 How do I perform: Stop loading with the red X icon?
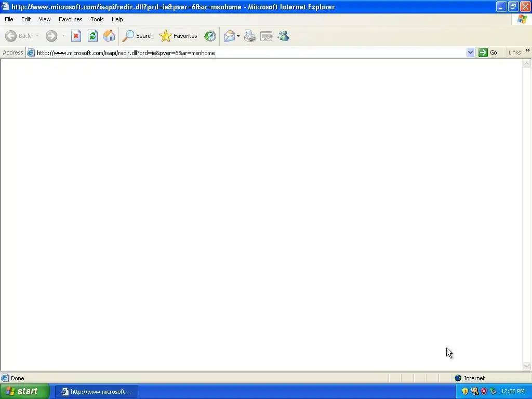(76, 36)
